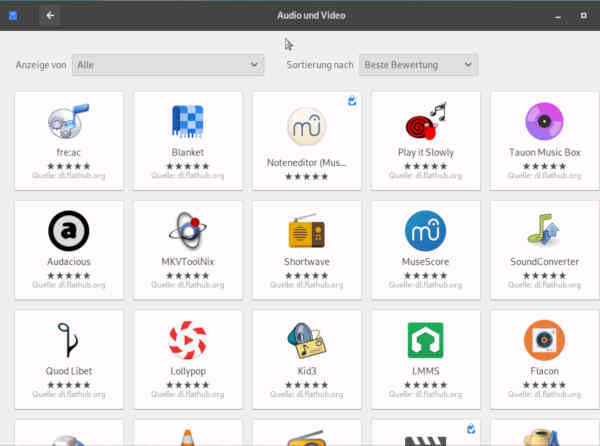600x446 pixels.
Task: Open the Tauon Music Box icon
Action: (544, 121)
